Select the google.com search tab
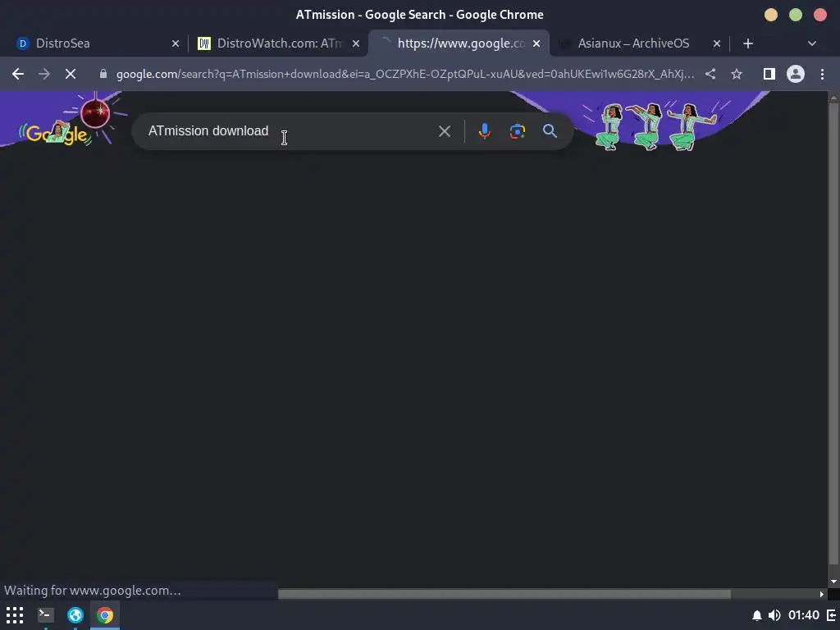This screenshot has width=840, height=630. pos(459,43)
